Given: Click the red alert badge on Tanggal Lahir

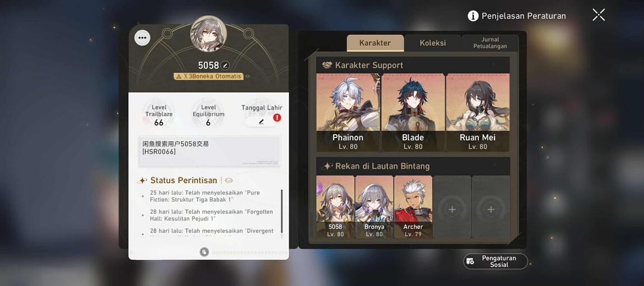Looking at the screenshot, I should 277,117.
